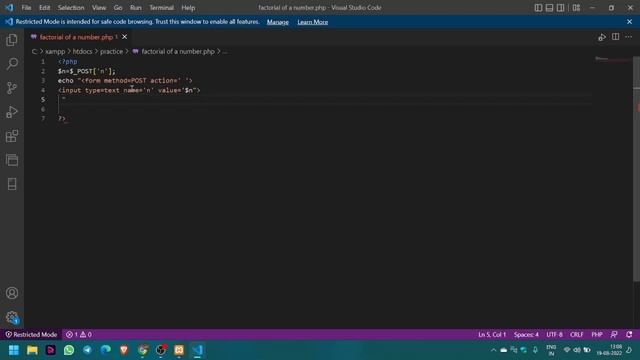Click the taskbar clock and date

click(610, 350)
